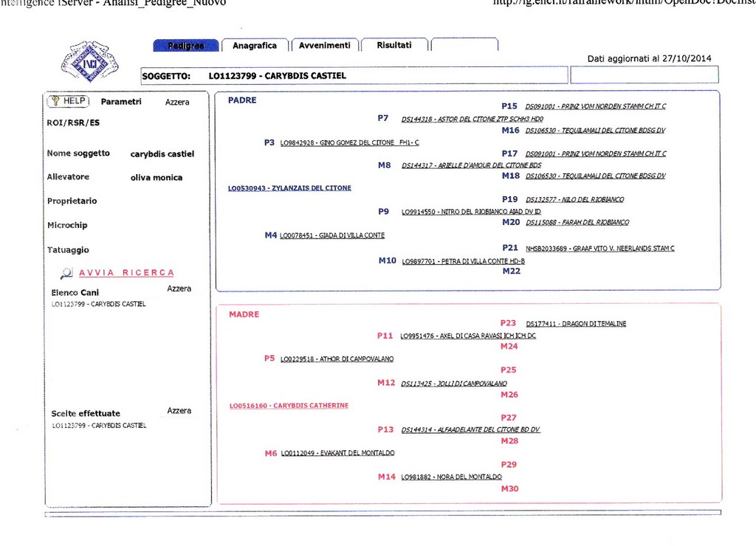Open M20 FARAH DEL RIOBIANCO

[x=577, y=223]
